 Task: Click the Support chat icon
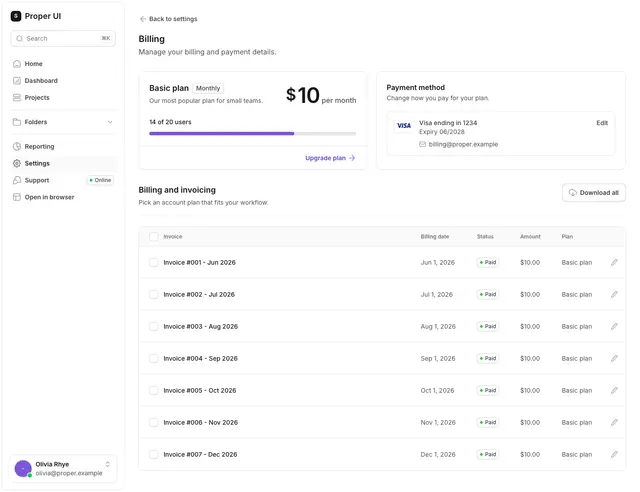(17, 180)
